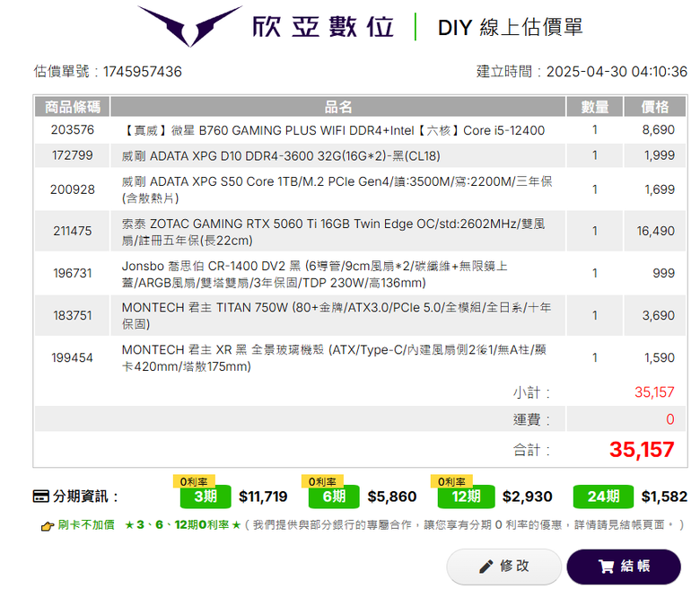Screen dimensions: 700x598
Task: Click the 運費 value 0
Action: pos(670,419)
